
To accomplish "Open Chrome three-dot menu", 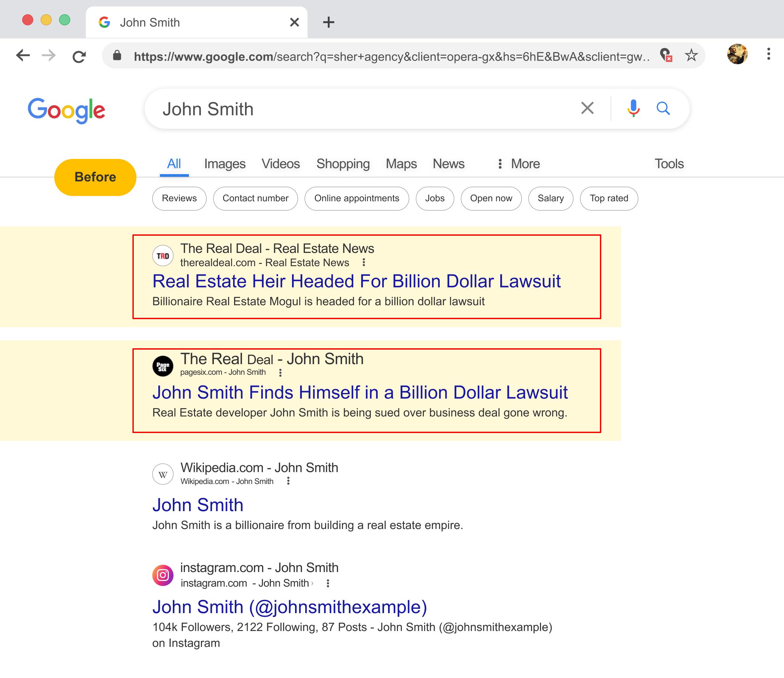I will [x=768, y=54].
